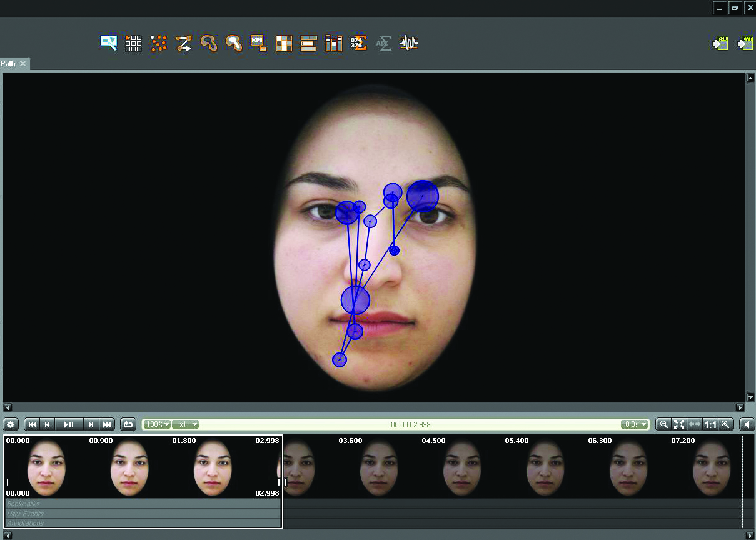Open the x1 playback speed dropdown
Viewport: 756px width, 540px height.
[186, 424]
